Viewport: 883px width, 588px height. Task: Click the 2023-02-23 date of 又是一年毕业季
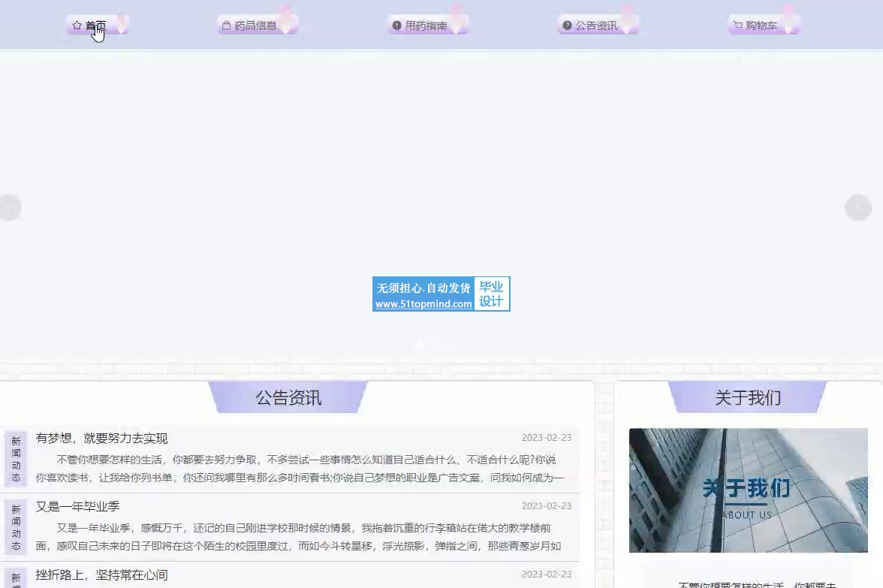click(x=547, y=506)
